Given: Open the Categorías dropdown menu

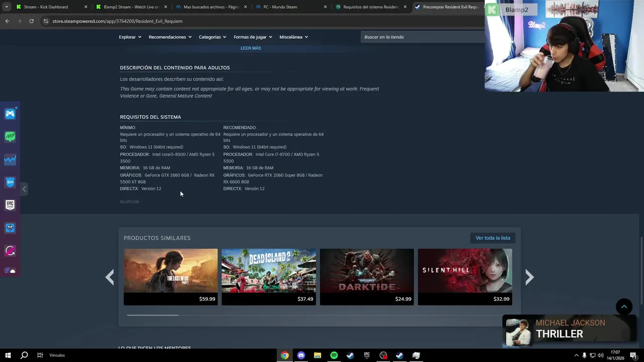Looking at the screenshot, I should coord(212,37).
